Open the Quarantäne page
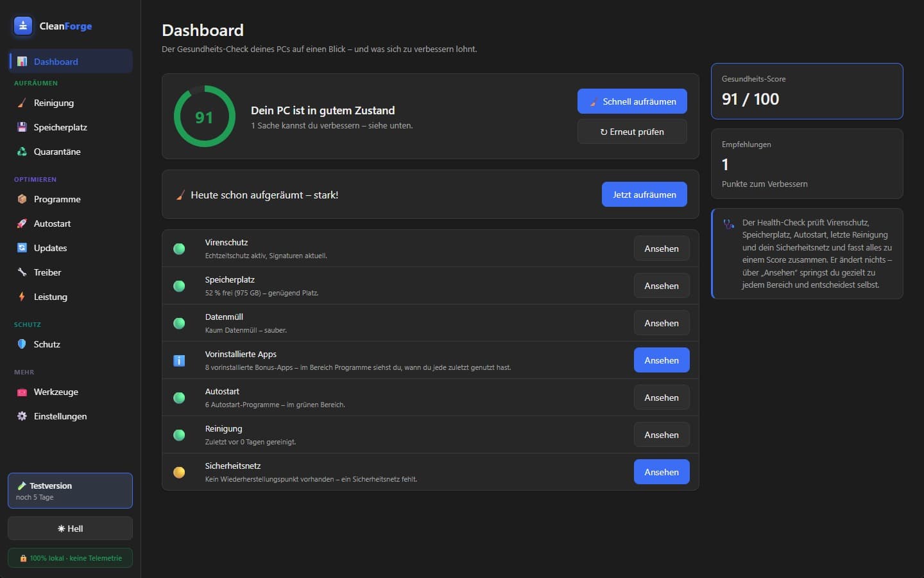Image resolution: width=924 pixels, height=578 pixels. (x=70, y=152)
